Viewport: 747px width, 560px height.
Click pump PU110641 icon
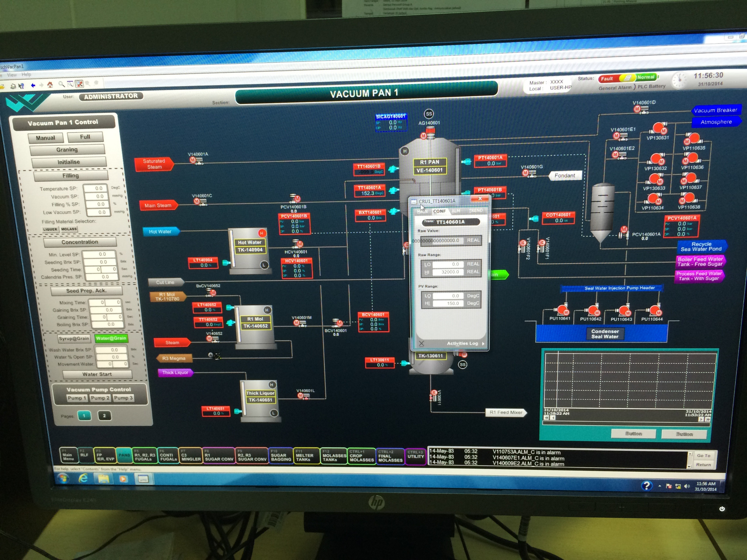(x=562, y=309)
